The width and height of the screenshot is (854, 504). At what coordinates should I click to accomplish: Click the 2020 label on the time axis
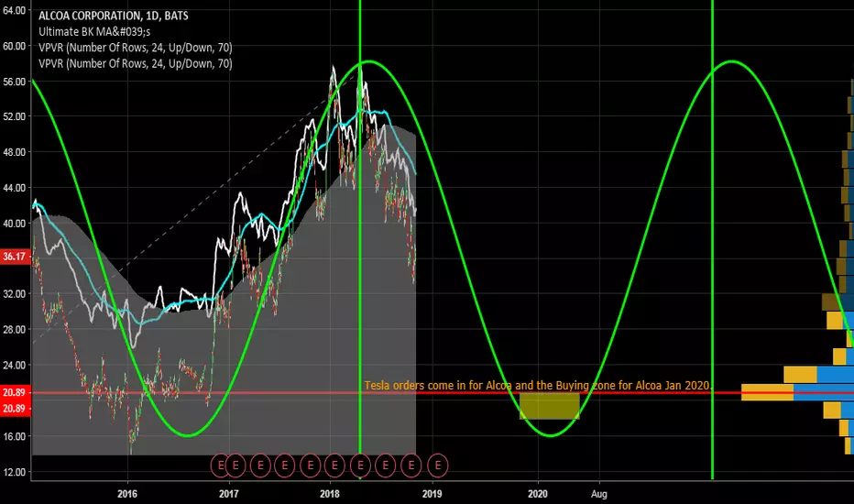[x=538, y=494]
